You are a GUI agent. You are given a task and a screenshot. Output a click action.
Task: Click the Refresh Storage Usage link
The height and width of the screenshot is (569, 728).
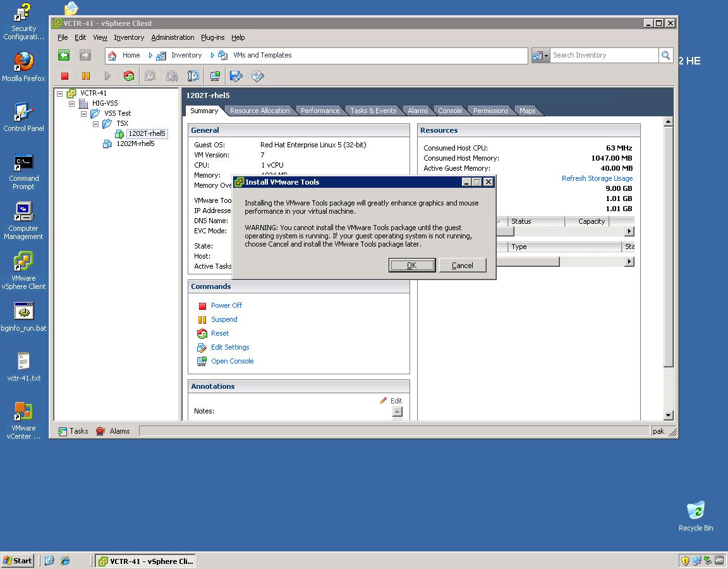point(597,178)
